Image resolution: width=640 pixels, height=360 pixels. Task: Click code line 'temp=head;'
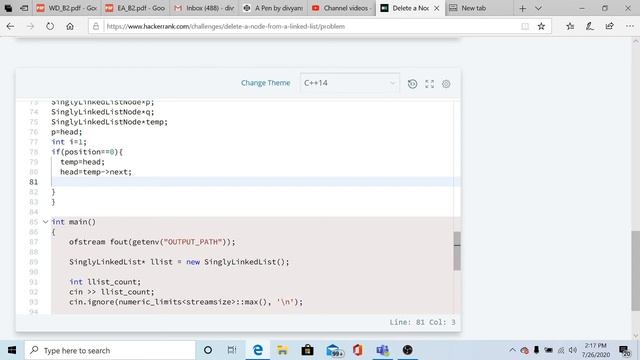click(x=82, y=162)
